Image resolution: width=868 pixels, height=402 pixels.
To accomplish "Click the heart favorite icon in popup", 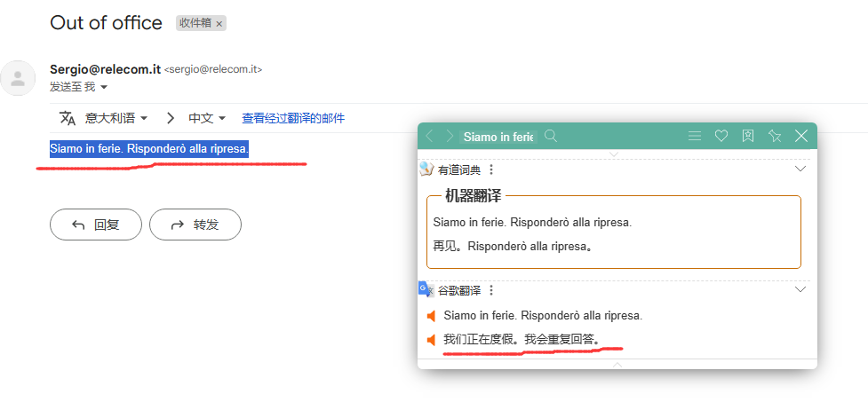I will [x=721, y=136].
